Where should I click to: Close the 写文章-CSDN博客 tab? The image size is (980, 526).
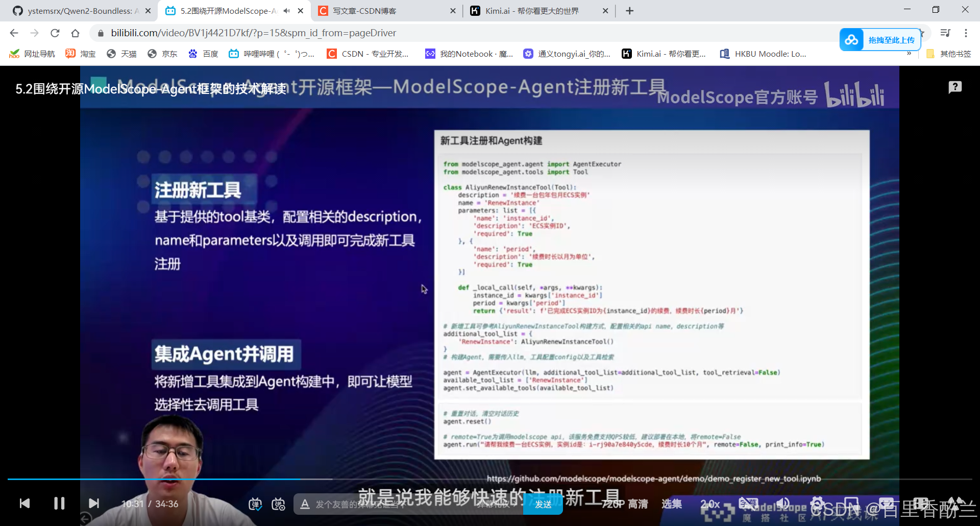click(453, 11)
